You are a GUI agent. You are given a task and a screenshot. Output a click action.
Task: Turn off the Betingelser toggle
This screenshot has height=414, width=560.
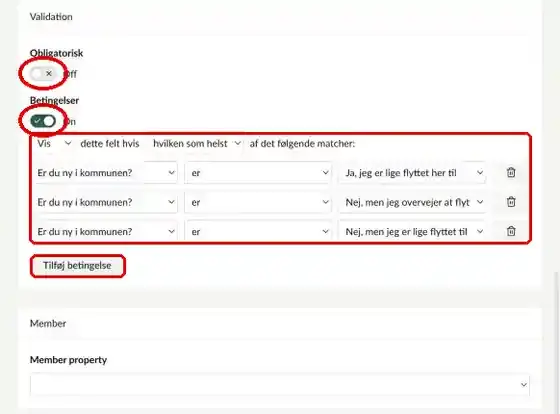(x=43, y=121)
